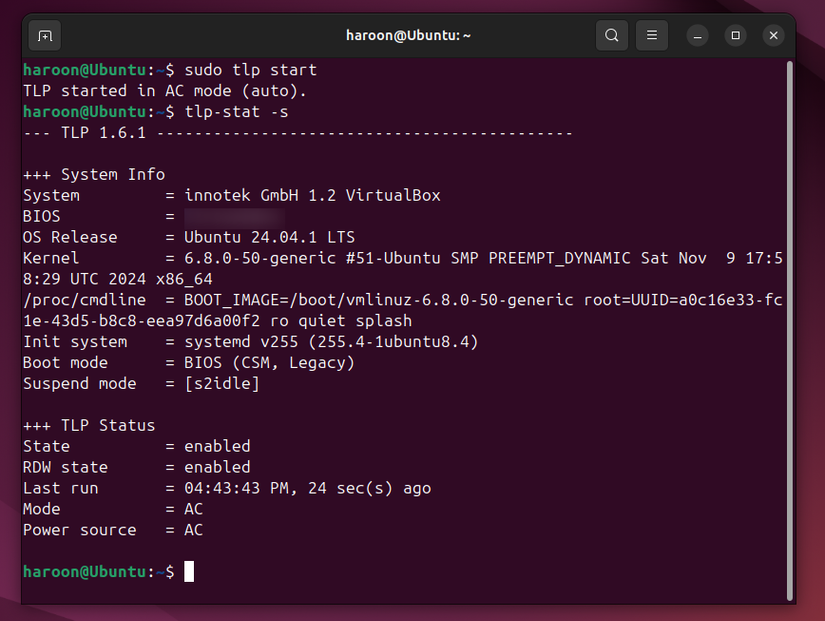Screen dimensions: 825x621
Task: Click the blinking terminal cursor
Action: pos(189,571)
